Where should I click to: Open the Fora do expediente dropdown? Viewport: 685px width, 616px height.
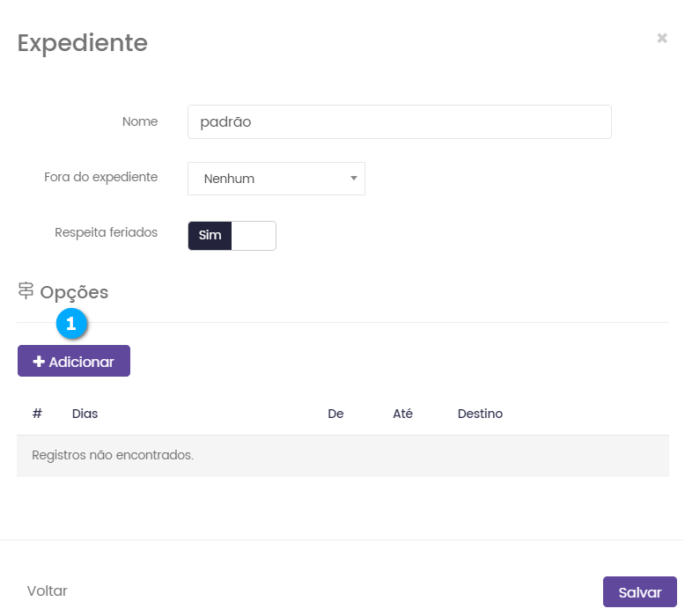click(276, 179)
